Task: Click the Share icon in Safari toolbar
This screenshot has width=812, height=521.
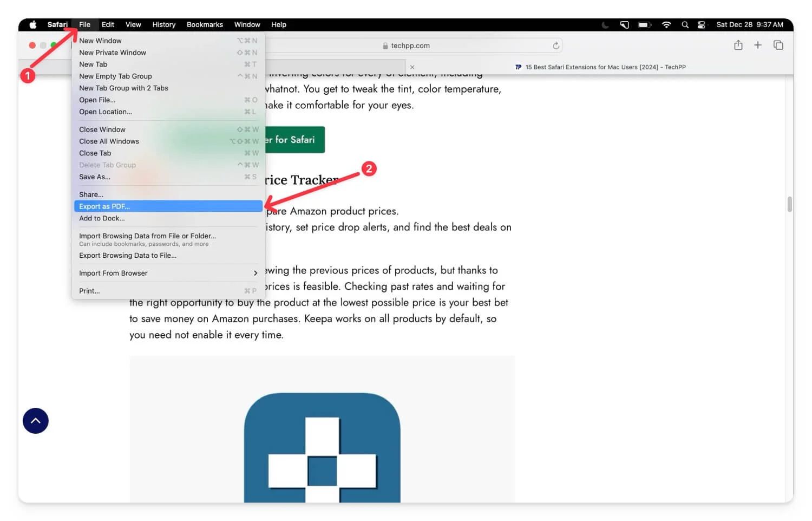Action: pos(738,45)
